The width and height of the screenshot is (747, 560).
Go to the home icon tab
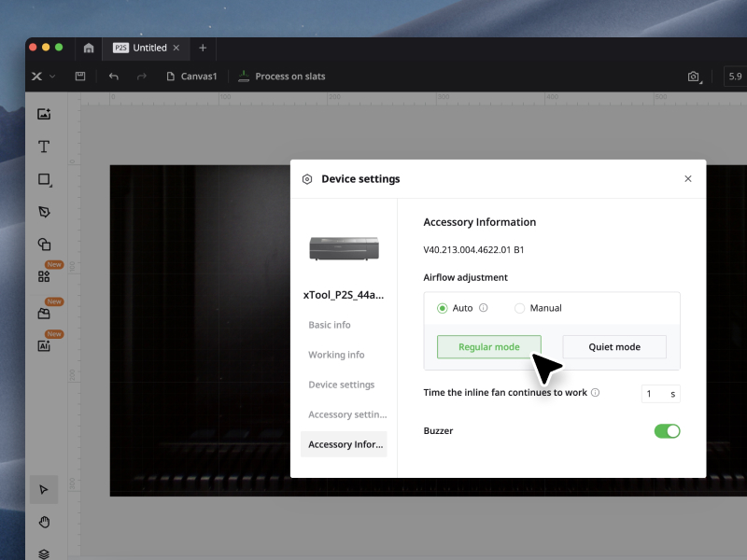click(x=89, y=48)
